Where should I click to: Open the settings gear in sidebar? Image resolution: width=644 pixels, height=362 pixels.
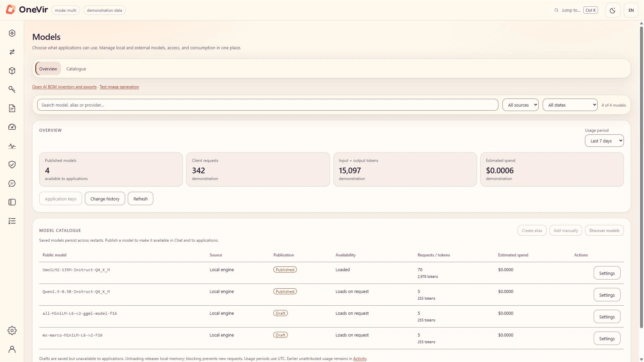point(12,330)
